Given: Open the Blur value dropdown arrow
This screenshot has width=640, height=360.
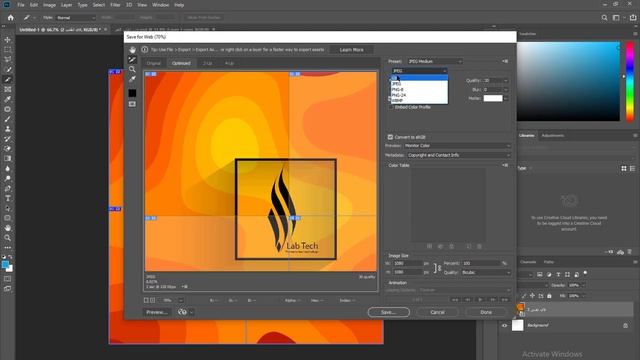Looking at the screenshot, I should 506,89.
